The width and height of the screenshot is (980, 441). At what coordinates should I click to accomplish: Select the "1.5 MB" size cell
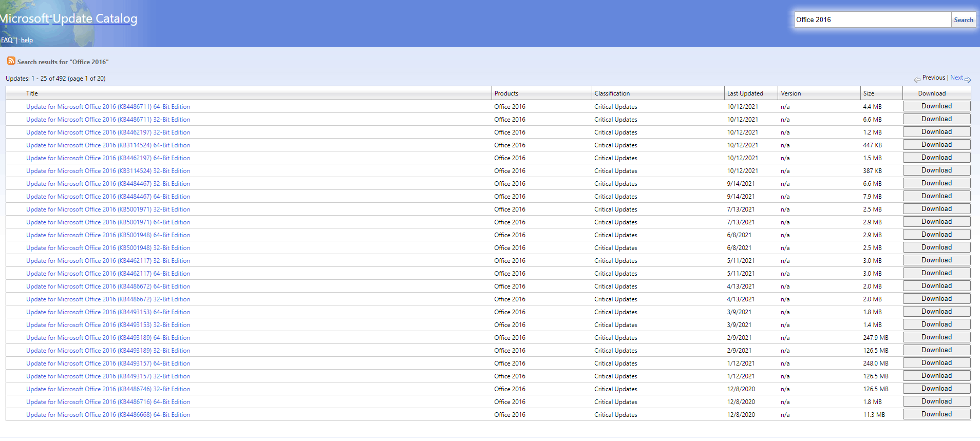(873, 158)
